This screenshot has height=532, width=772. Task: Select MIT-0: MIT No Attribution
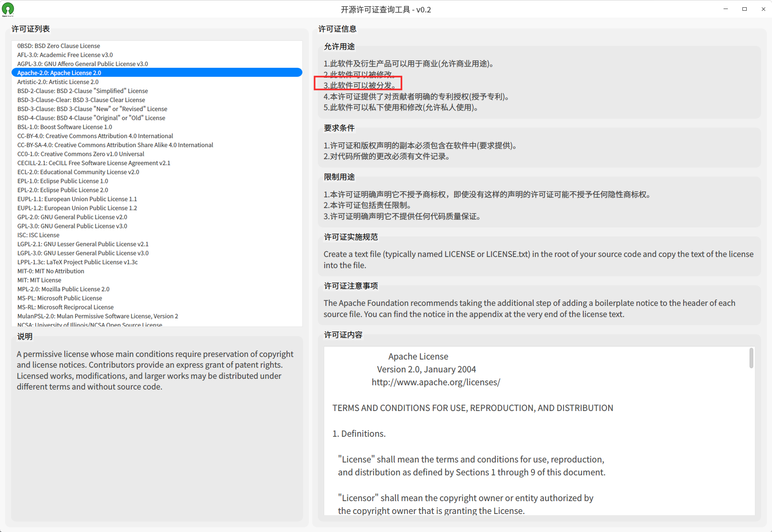click(157, 271)
